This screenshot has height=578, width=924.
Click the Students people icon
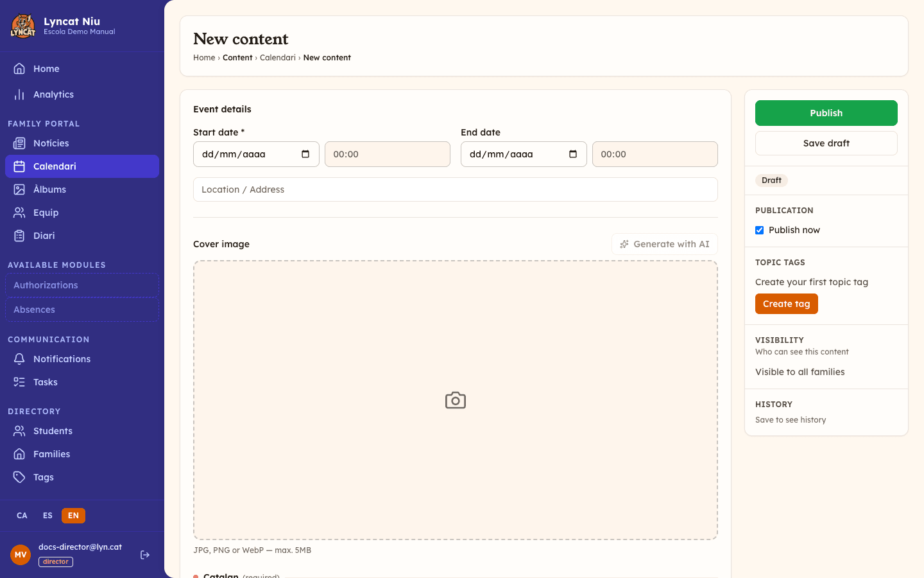(19, 431)
